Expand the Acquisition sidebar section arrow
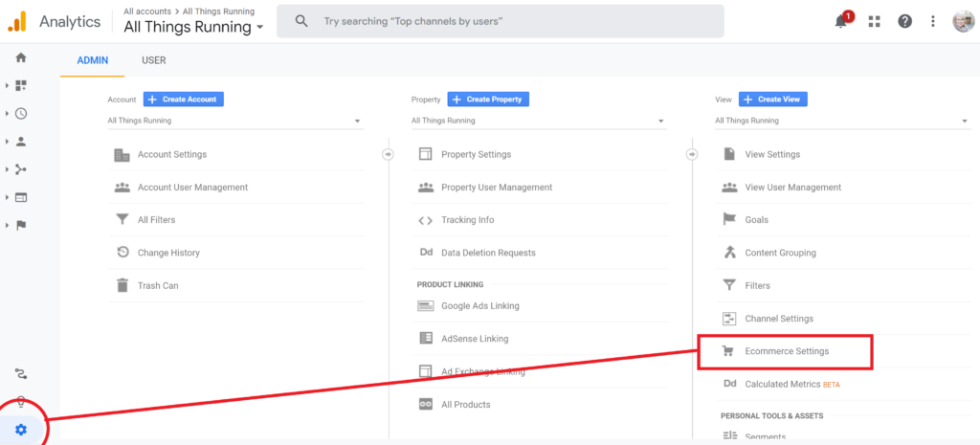The image size is (980, 445). coord(7,169)
